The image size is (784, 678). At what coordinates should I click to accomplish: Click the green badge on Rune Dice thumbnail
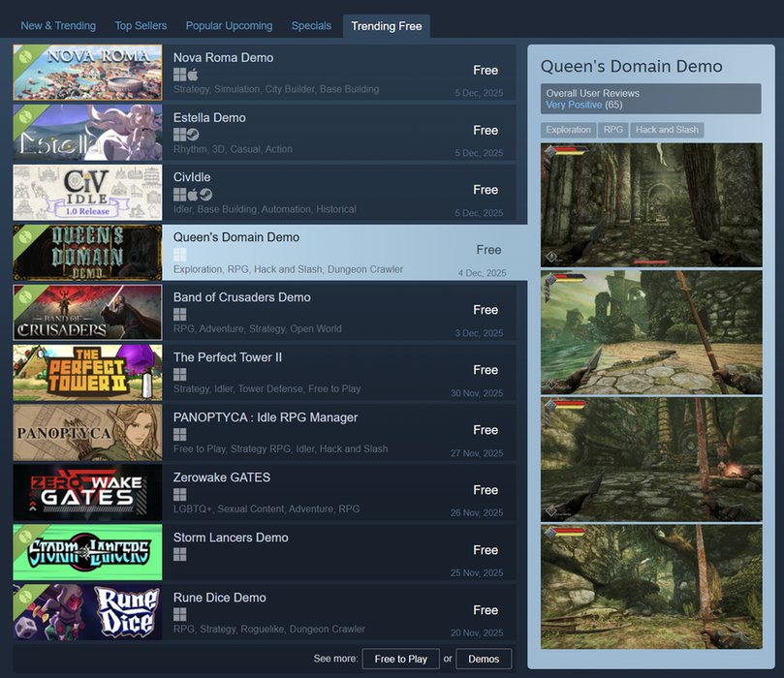(23, 596)
